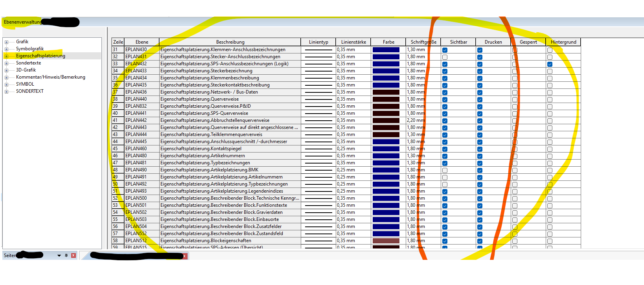Click description 'Eigenschaftsplatzierung.Netzwerk- / Bus-Daten'

pos(209,92)
